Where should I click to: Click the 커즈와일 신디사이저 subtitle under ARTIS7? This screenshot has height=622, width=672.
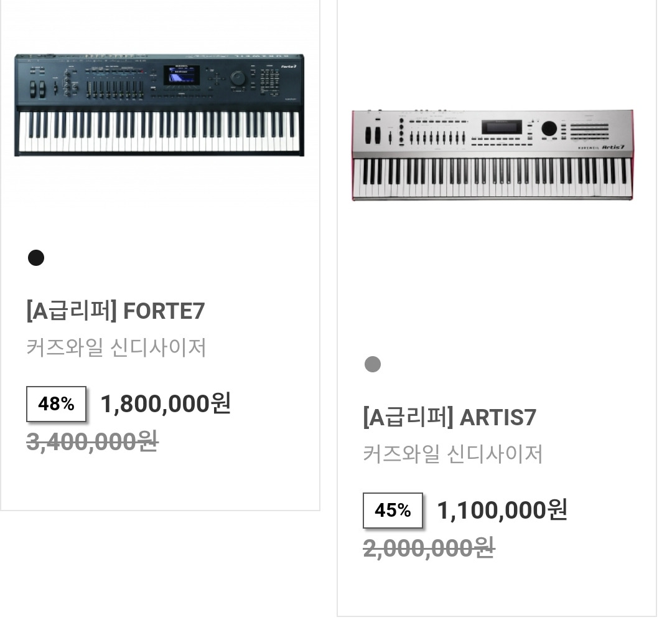[452, 454]
